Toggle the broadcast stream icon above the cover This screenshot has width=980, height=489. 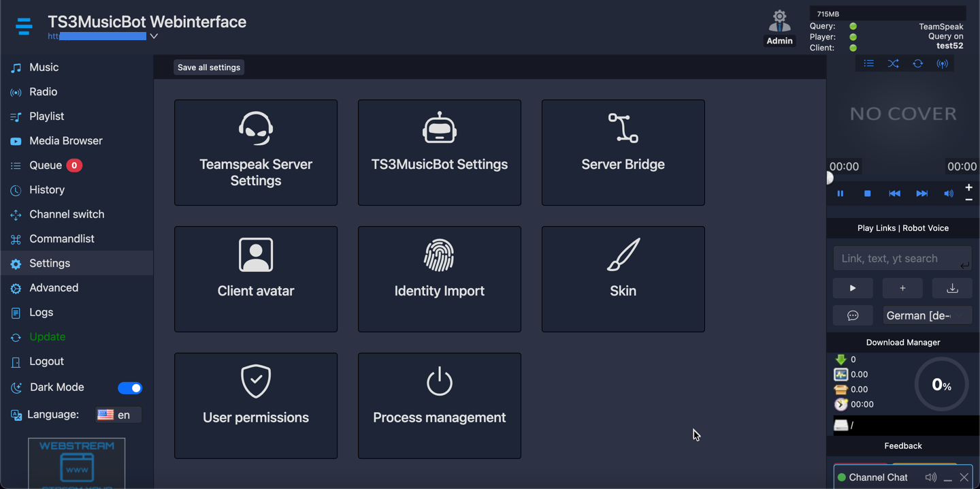click(x=943, y=63)
